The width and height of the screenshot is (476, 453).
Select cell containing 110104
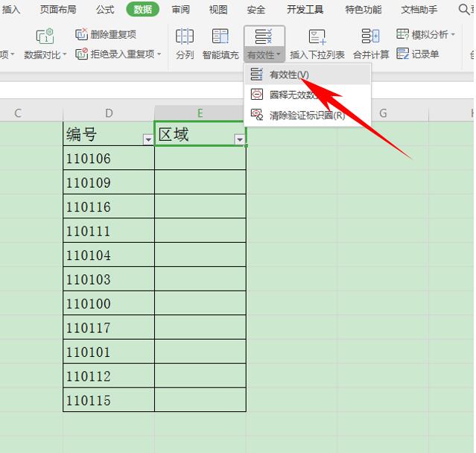pos(109,255)
